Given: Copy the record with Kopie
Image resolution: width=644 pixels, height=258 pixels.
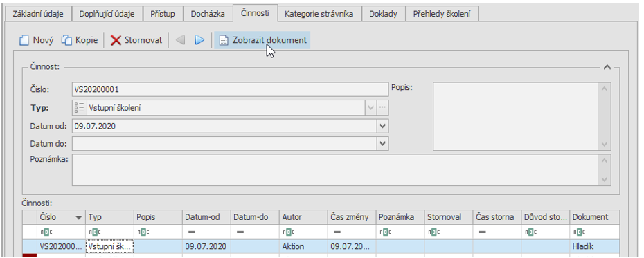Looking at the screenshot, I should (x=80, y=40).
